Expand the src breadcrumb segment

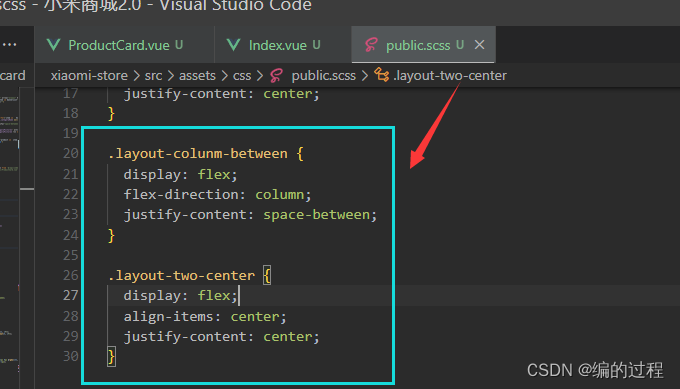click(x=153, y=75)
